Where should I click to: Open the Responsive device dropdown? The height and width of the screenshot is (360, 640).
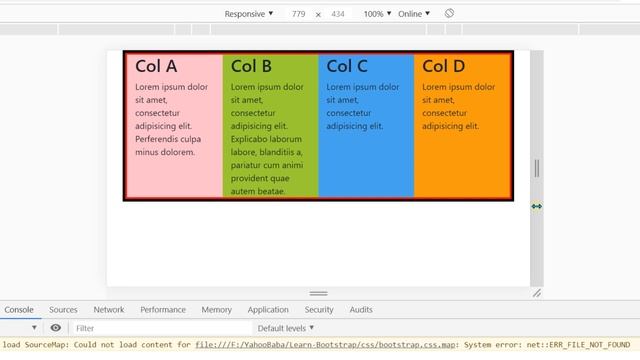[x=249, y=14]
